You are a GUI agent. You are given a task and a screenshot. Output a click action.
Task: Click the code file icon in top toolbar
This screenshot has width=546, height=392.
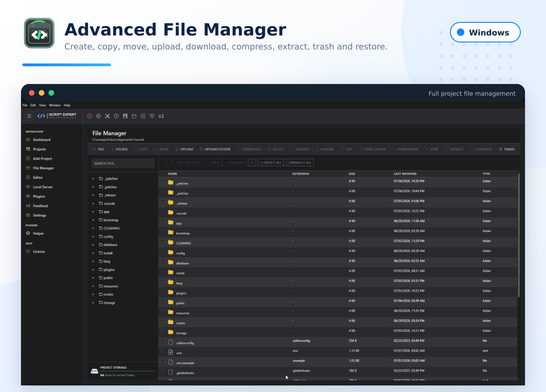143,116
